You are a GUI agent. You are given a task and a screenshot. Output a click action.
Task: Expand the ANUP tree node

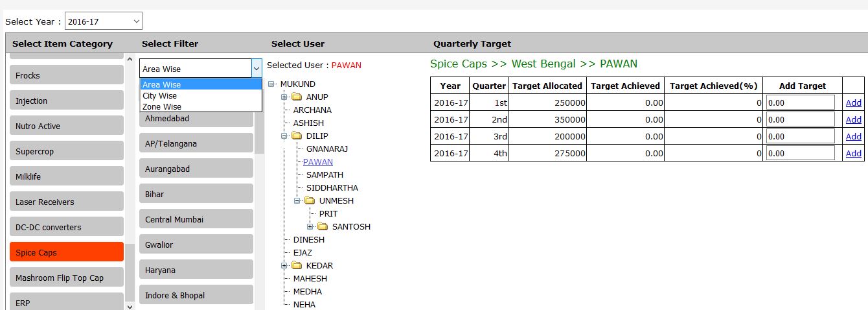(284, 97)
